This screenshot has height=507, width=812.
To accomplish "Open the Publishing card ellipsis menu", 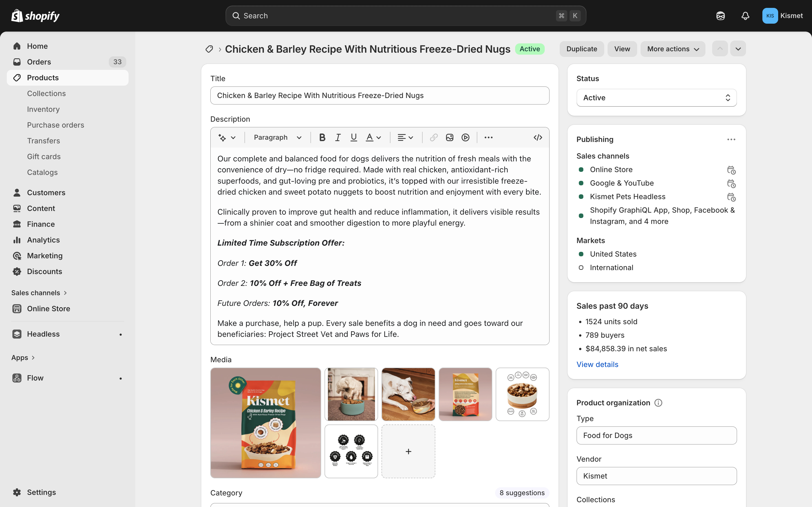I will tap(731, 139).
